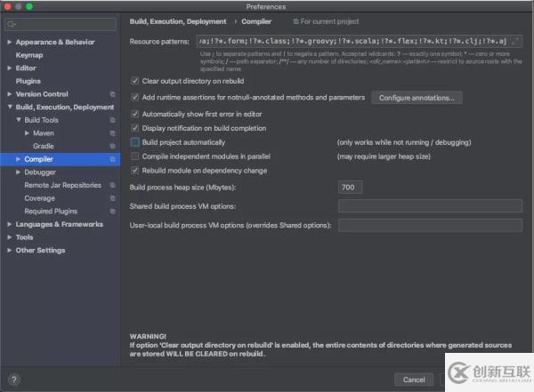Click Configure annotations... button

417,98
